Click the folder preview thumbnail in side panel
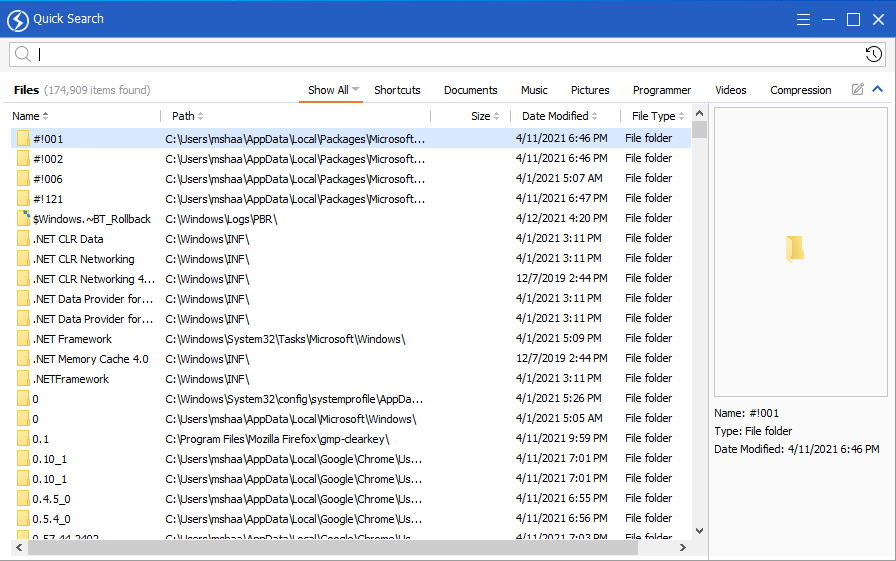896x561 pixels. tap(794, 249)
